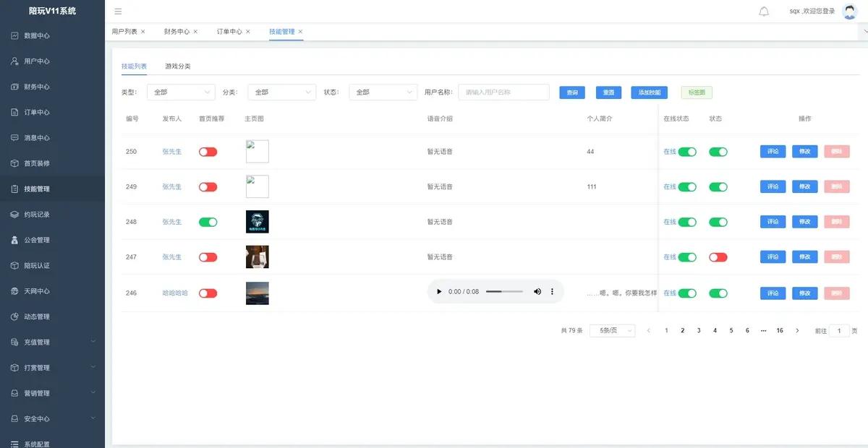The width and height of the screenshot is (868, 448).
Task: Click the 营销管理 sidebar icon
Action: [x=14, y=393]
